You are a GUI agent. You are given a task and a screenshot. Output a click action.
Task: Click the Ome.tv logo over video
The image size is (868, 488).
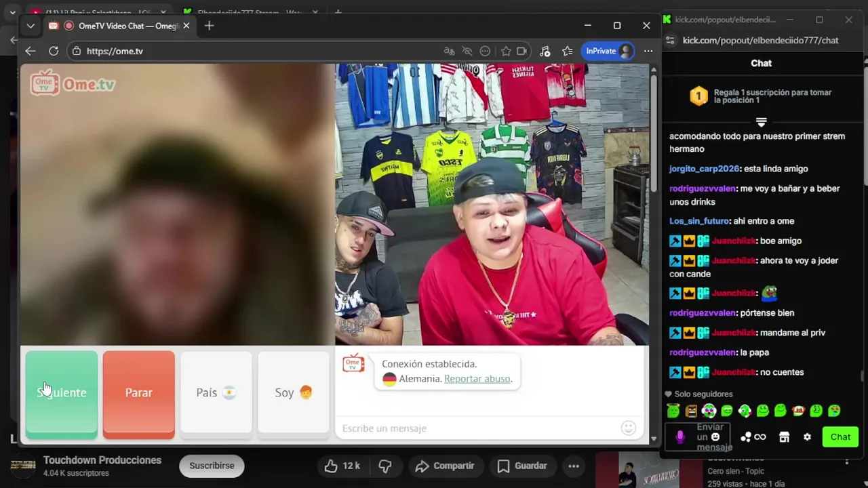pos(73,83)
